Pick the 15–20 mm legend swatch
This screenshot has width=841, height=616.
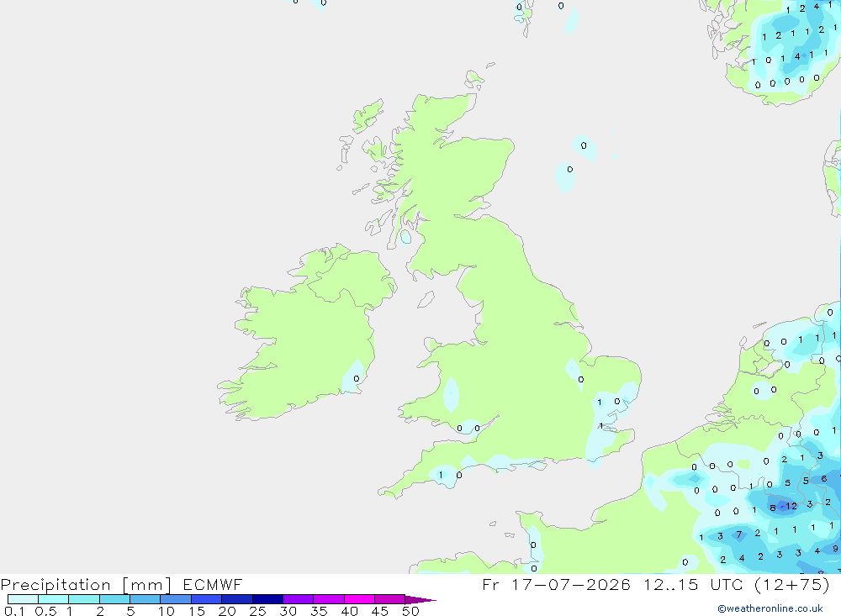(206, 599)
